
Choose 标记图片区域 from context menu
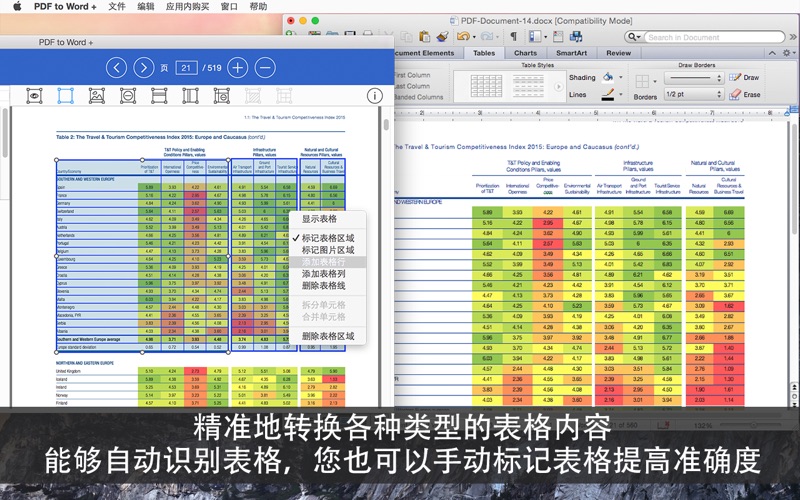click(x=328, y=250)
